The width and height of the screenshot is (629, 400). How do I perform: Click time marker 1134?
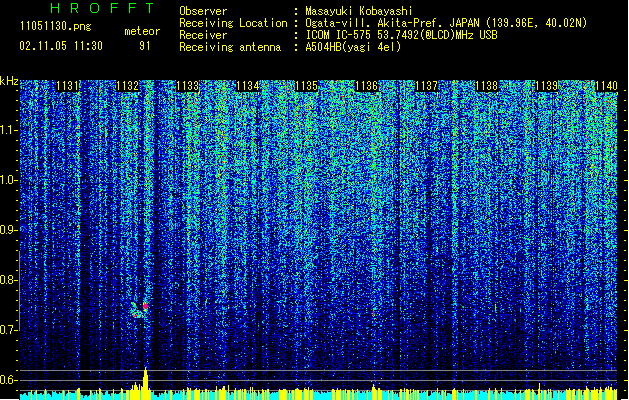click(x=248, y=86)
